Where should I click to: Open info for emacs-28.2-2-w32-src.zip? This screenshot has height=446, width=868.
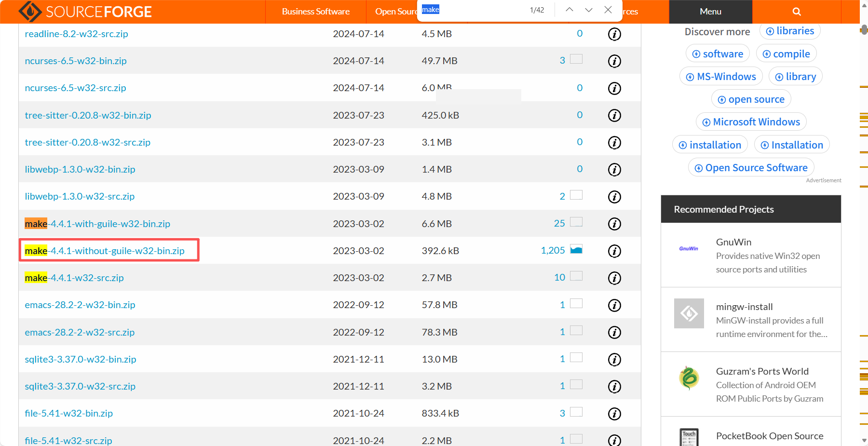coord(614,332)
